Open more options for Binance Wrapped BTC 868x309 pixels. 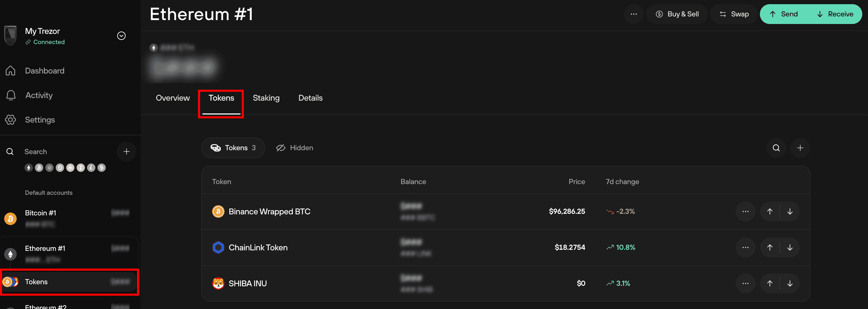(745, 211)
